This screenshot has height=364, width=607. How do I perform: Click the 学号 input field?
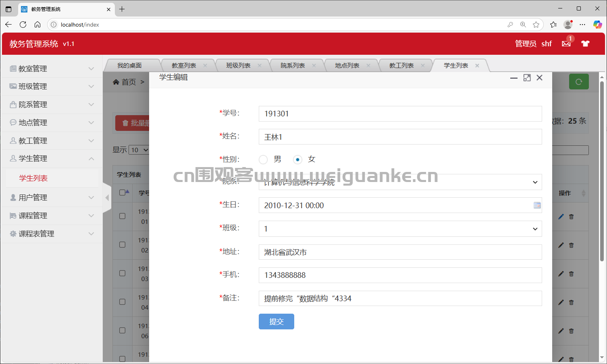pos(400,114)
